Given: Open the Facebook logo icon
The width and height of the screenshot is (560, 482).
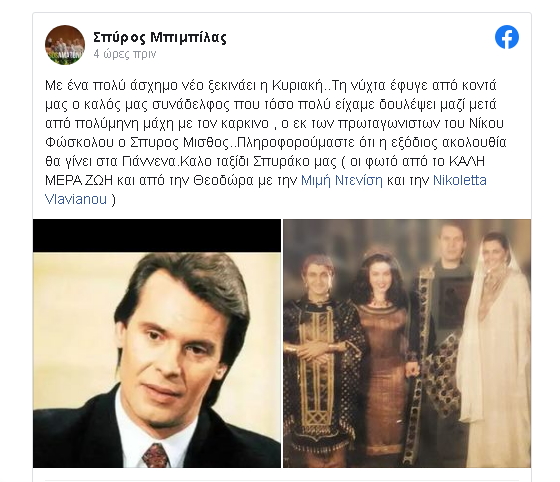Looking at the screenshot, I should tap(507, 37).
